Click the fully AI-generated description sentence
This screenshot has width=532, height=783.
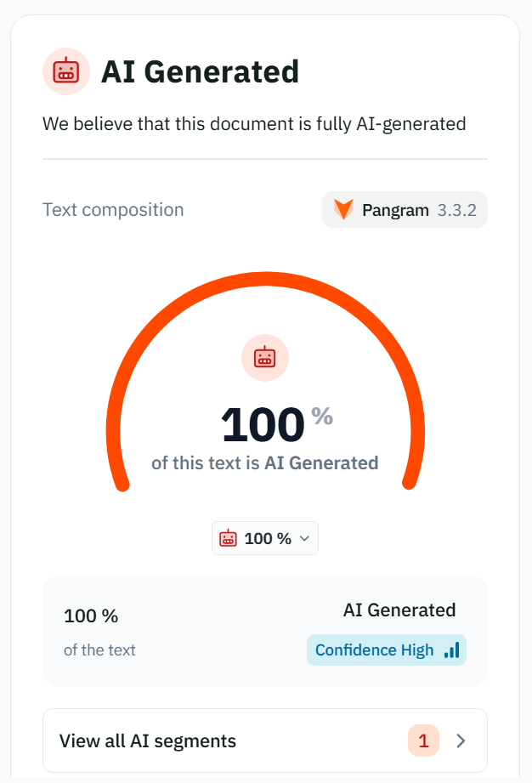pyautogui.click(x=254, y=124)
